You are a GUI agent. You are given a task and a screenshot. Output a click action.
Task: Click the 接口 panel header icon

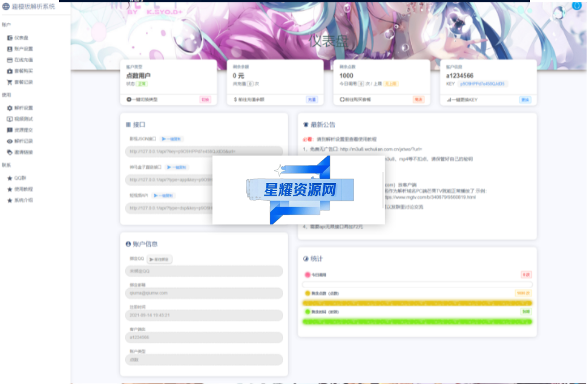128,125
